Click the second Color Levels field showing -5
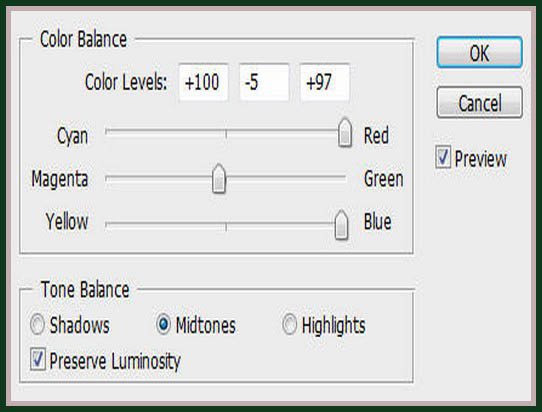This screenshot has height=412, width=542. click(x=264, y=82)
